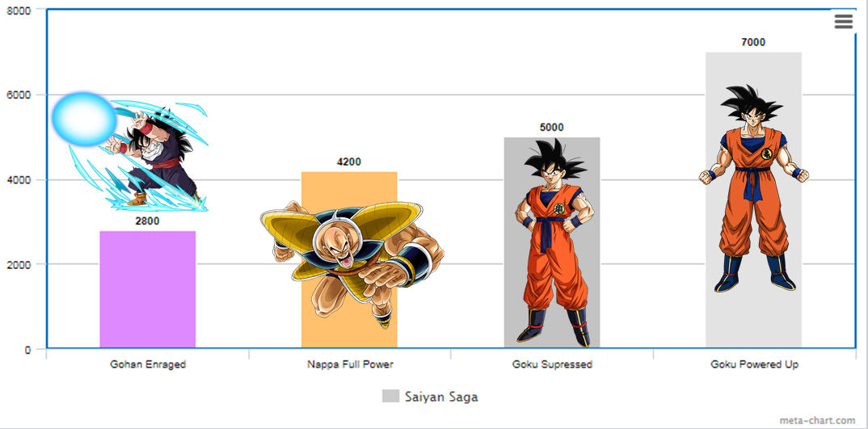Click the Goku image with hands on hips
The height and width of the screenshot is (429, 868).
click(554, 242)
